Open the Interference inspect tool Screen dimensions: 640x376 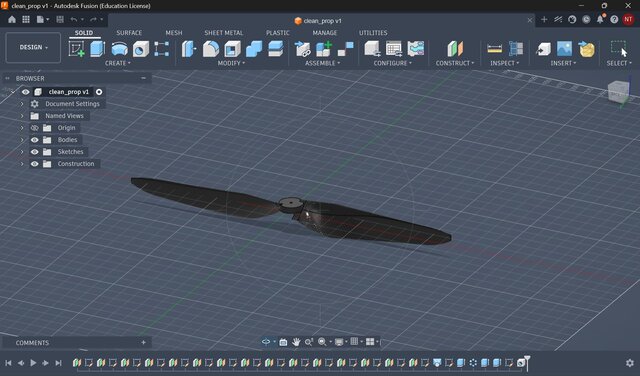[x=516, y=49]
